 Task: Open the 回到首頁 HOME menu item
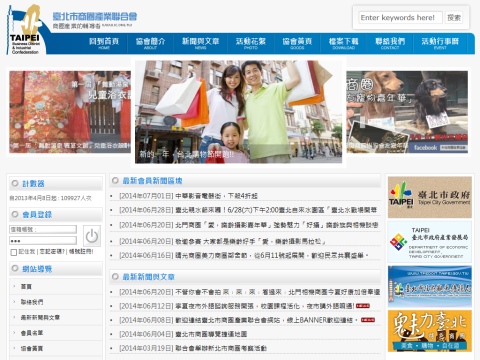(x=104, y=43)
